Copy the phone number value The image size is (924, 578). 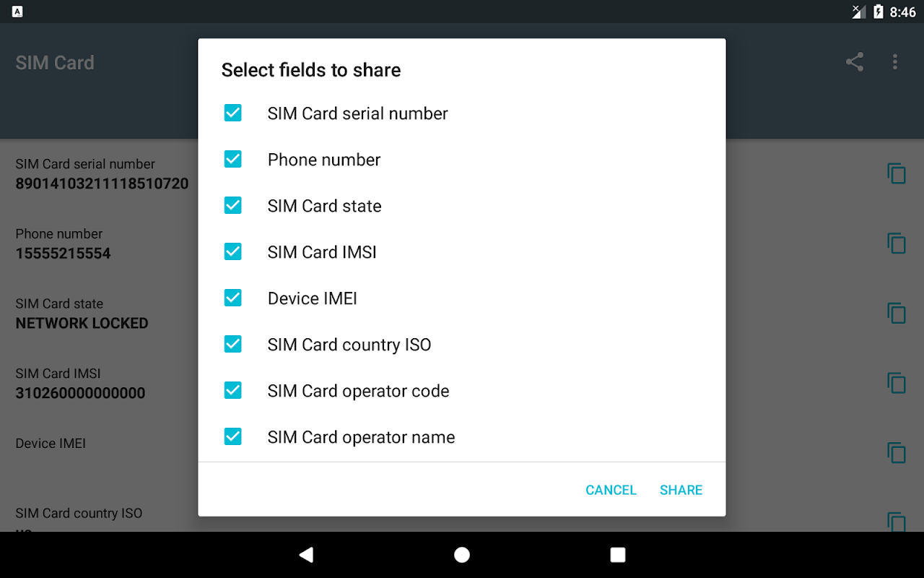pyautogui.click(x=896, y=243)
